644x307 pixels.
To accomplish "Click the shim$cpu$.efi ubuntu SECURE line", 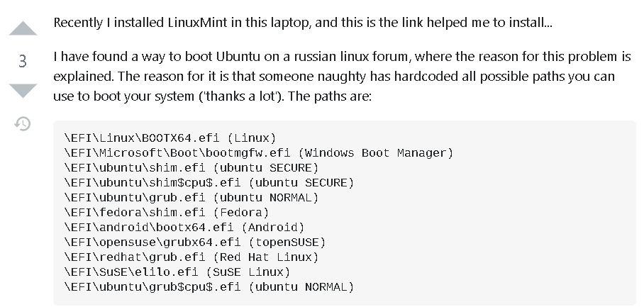I will 209,183.
